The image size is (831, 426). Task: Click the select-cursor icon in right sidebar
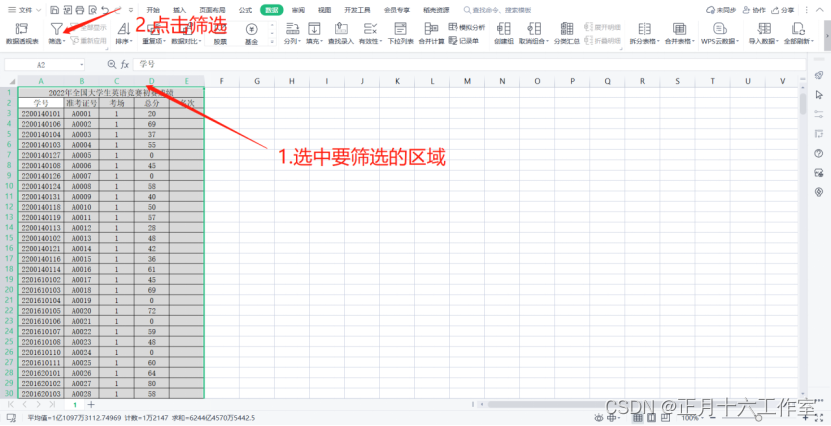(x=819, y=95)
